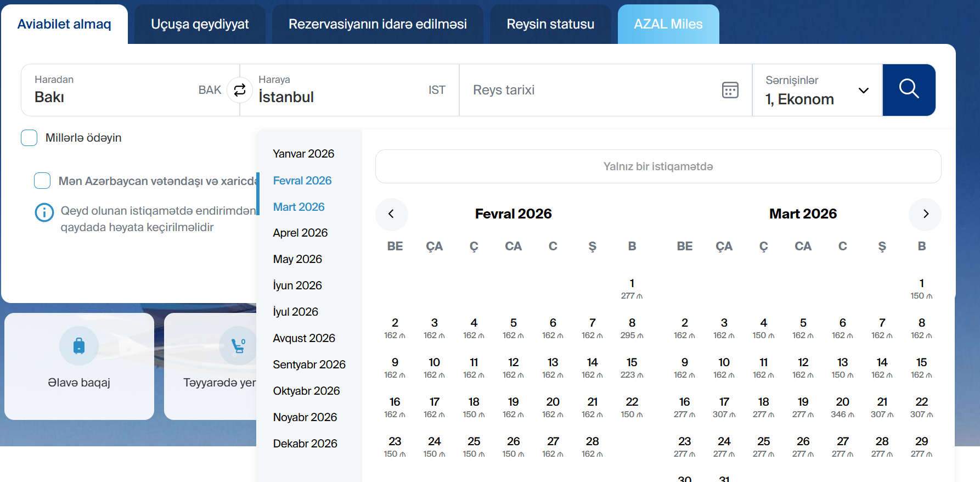Click the swap origin and destination icon
Viewport: 980px width, 482px height.
240,90
